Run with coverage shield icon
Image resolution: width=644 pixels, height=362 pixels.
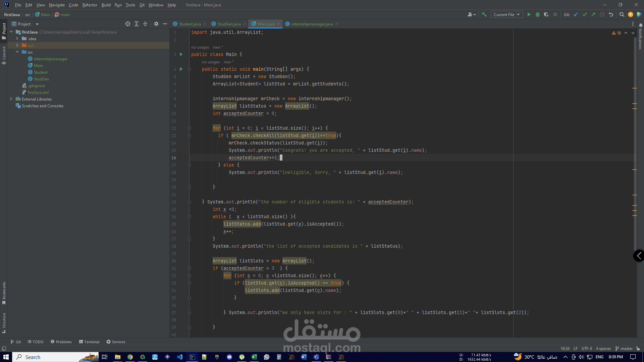click(x=546, y=15)
